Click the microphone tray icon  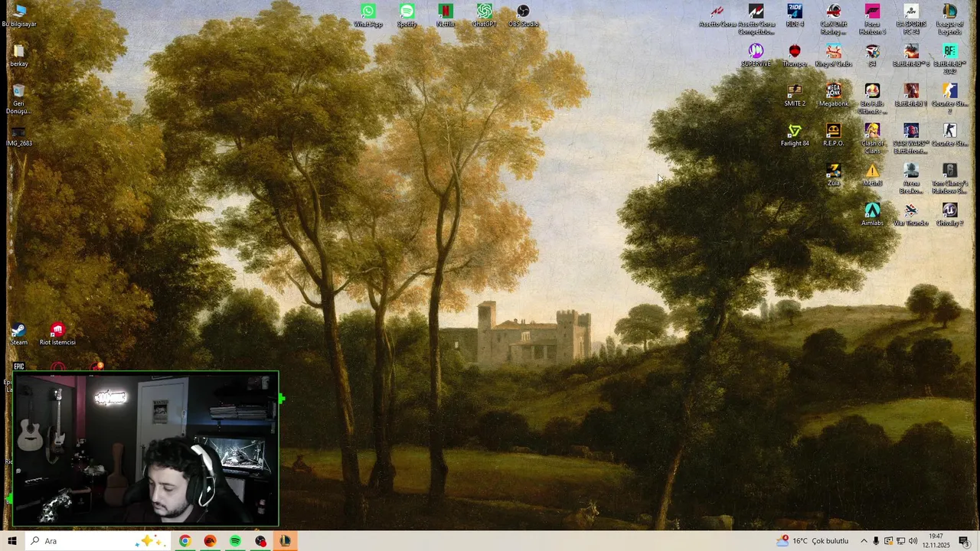[x=876, y=541]
